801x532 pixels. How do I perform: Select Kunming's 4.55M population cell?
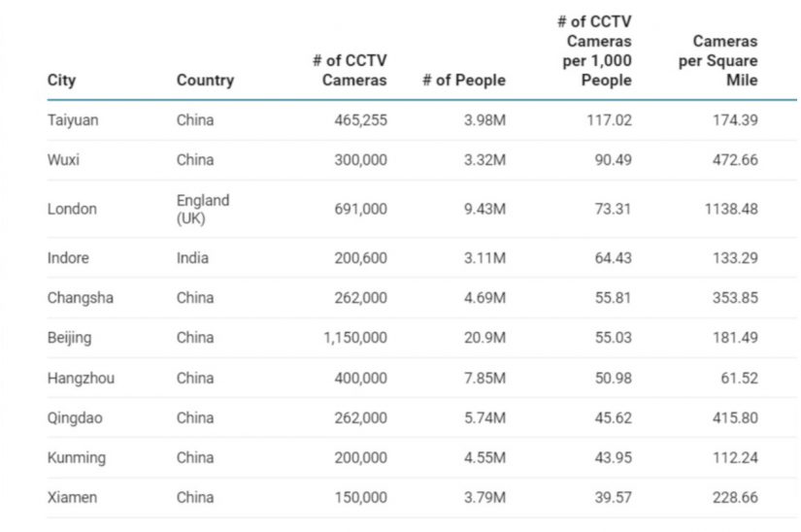[484, 457]
